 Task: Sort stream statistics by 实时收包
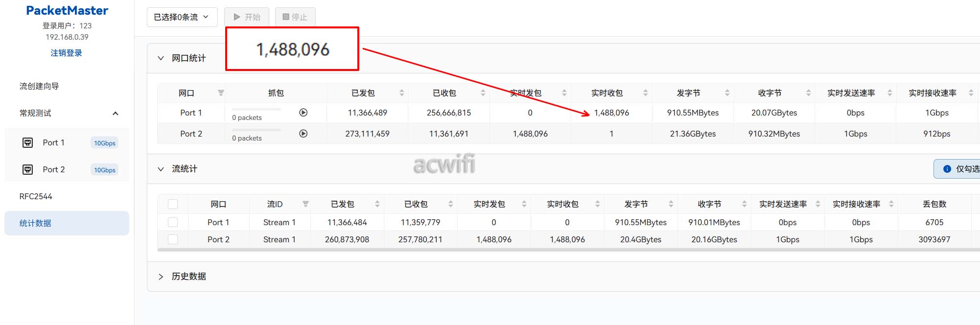597,204
